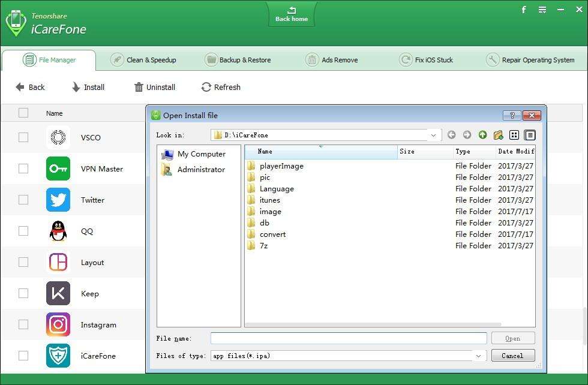
Task: Check the iCareFone app checkbox
Action: click(x=23, y=356)
